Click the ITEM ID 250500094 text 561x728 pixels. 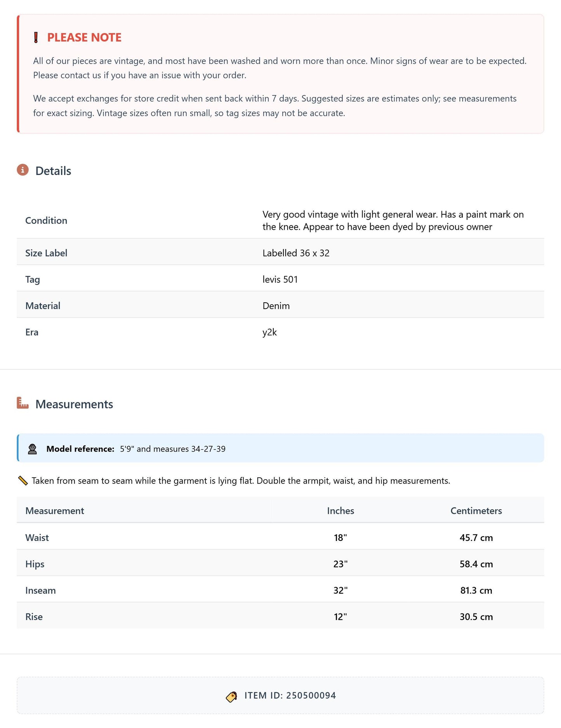point(290,695)
